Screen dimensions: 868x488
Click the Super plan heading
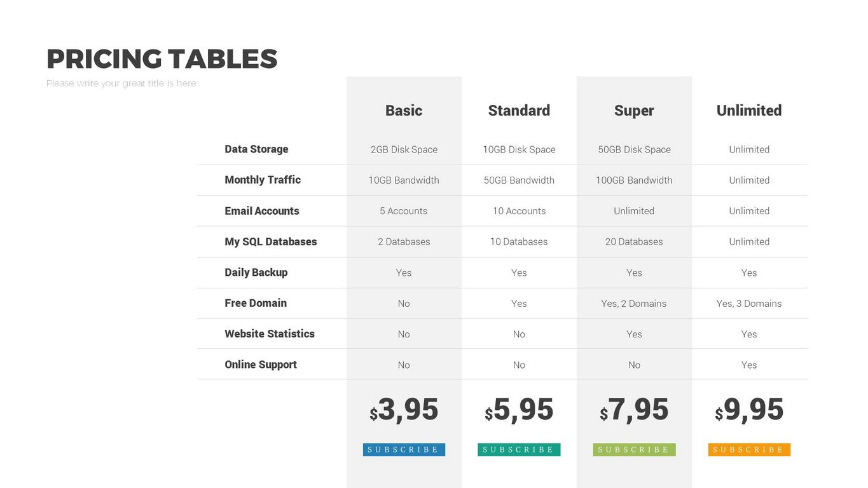634,111
